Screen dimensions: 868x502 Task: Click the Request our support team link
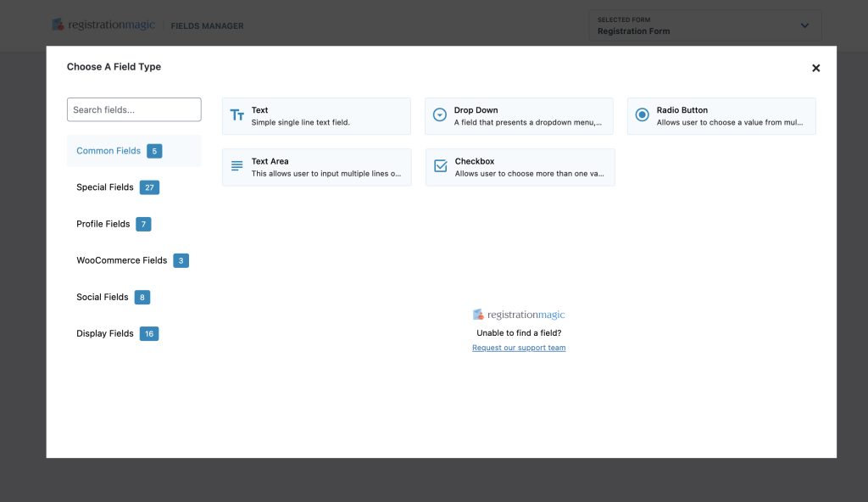[x=519, y=348]
